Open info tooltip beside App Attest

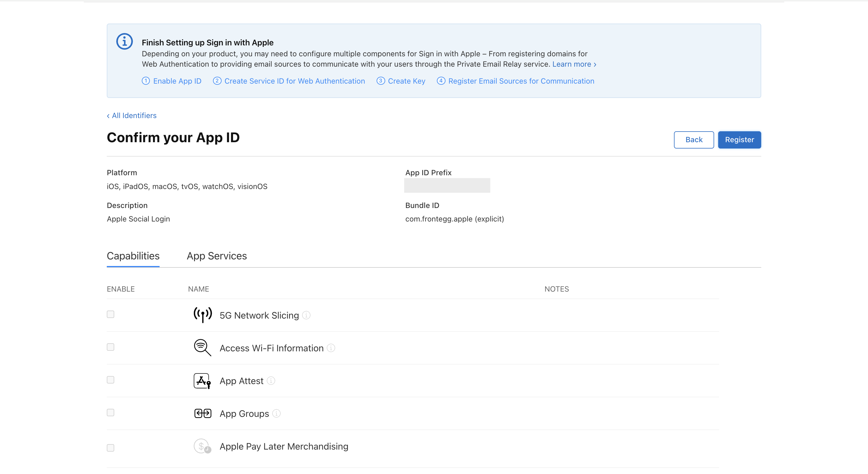pos(271,381)
